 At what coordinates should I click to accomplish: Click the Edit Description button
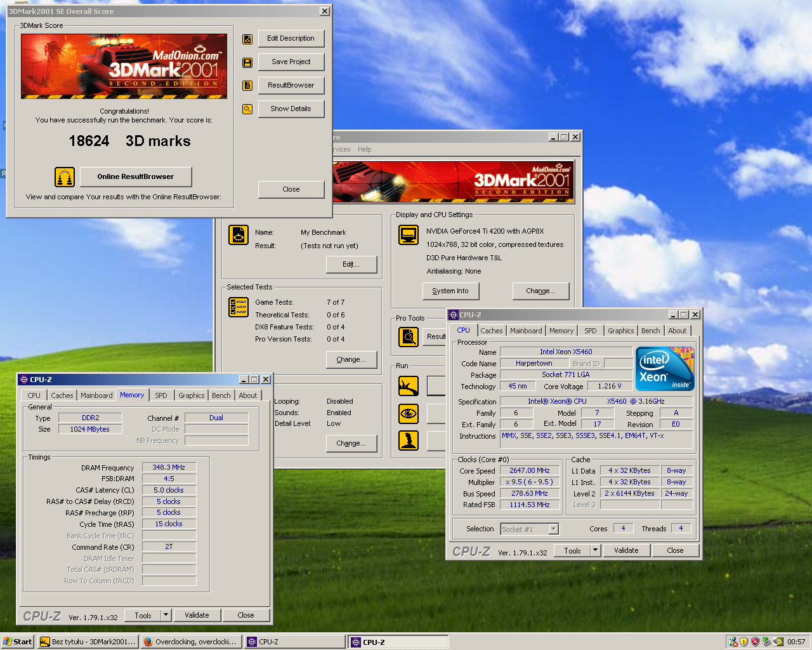[x=291, y=38]
